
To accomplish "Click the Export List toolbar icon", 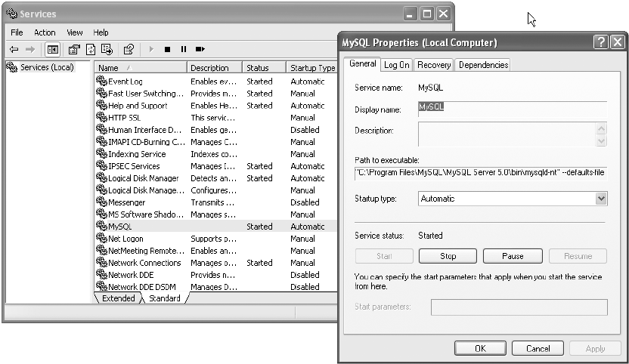I will coord(107,49).
